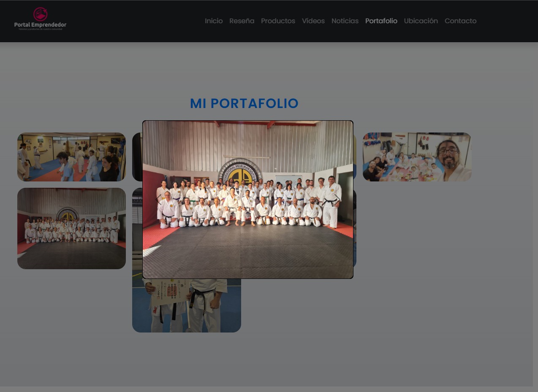Click the MI PORTAFOLIO heading
This screenshot has width=538, height=392.
[244, 103]
